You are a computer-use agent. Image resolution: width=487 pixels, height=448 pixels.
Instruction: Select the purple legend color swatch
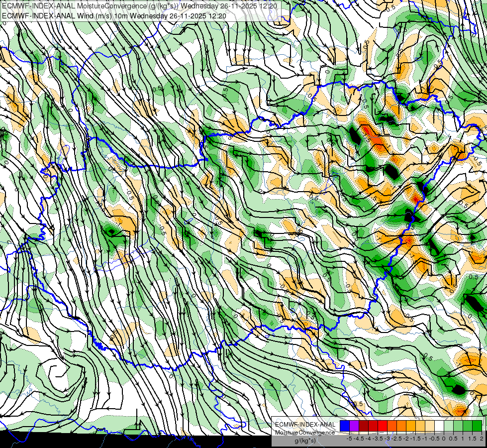point(354,426)
